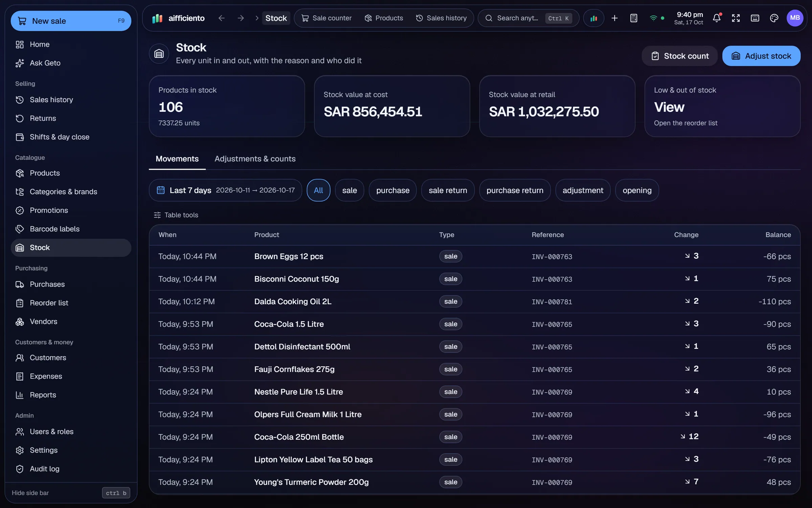Viewport: 812px width, 508px height.
Task: Open the theme palette icon
Action: tap(774, 18)
